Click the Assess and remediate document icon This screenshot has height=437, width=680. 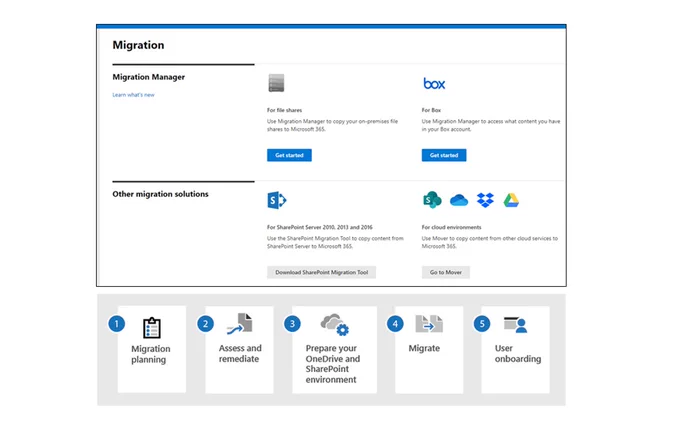click(239, 324)
